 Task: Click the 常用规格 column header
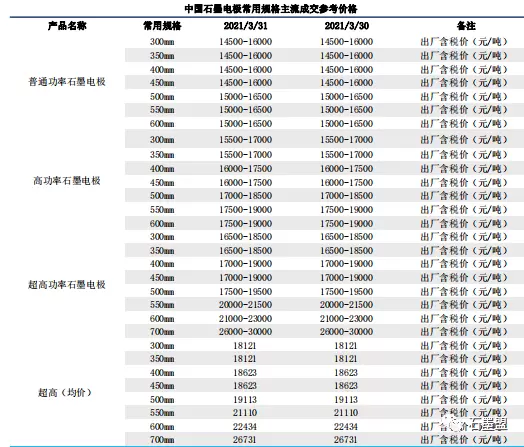(162, 26)
